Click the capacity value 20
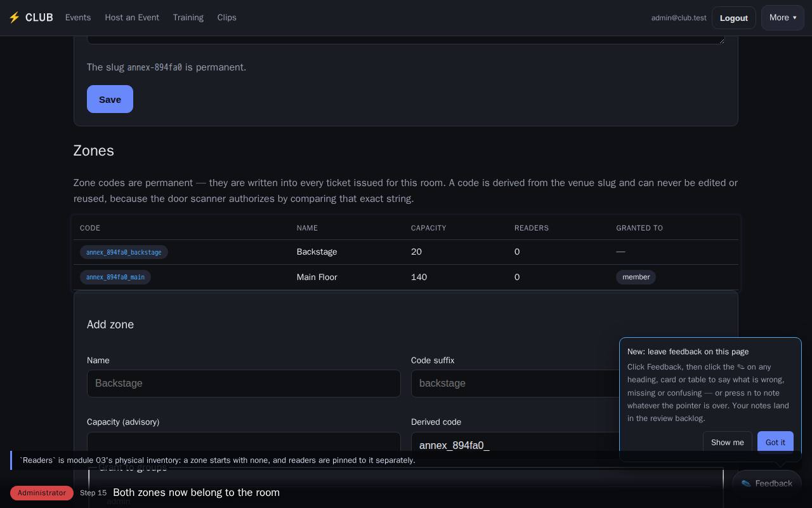 [416, 252]
